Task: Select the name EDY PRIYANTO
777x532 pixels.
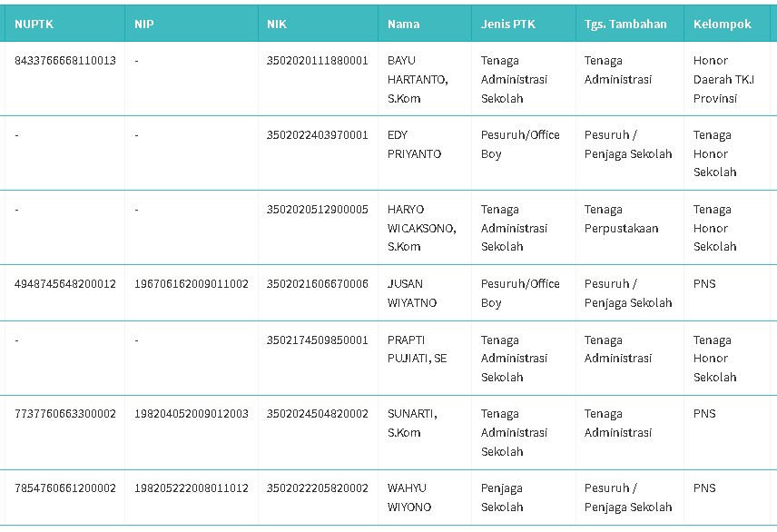Action: click(x=414, y=144)
